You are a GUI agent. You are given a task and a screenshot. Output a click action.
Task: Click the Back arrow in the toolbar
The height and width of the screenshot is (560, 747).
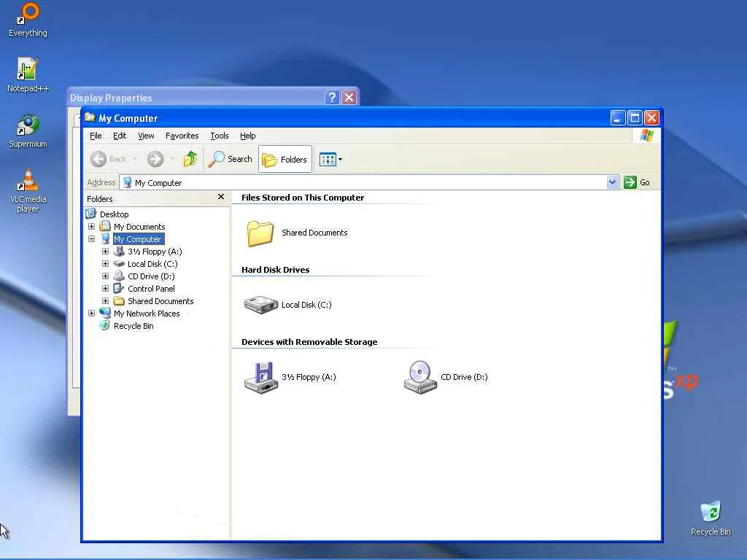pos(109,159)
